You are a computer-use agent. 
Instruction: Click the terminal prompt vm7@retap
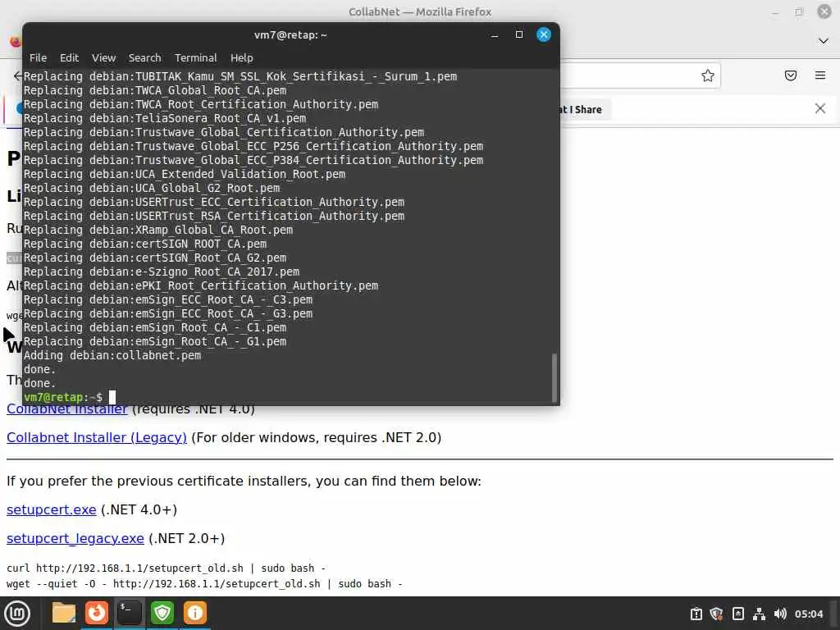(53, 398)
